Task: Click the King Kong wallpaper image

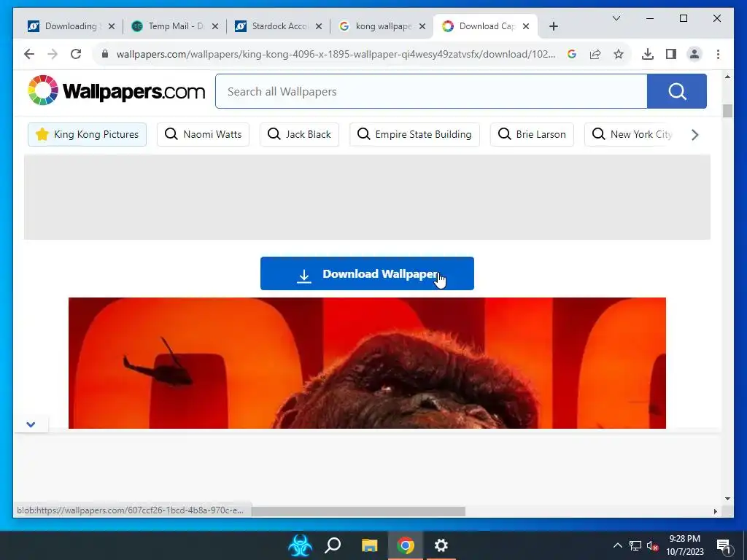Action: click(x=367, y=363)
